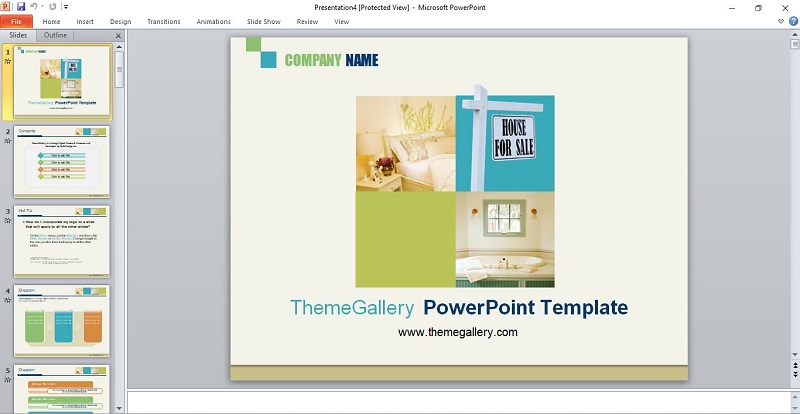Click the animation star icon under slide 5
The image size is (800, 414).
pos(8,380)
